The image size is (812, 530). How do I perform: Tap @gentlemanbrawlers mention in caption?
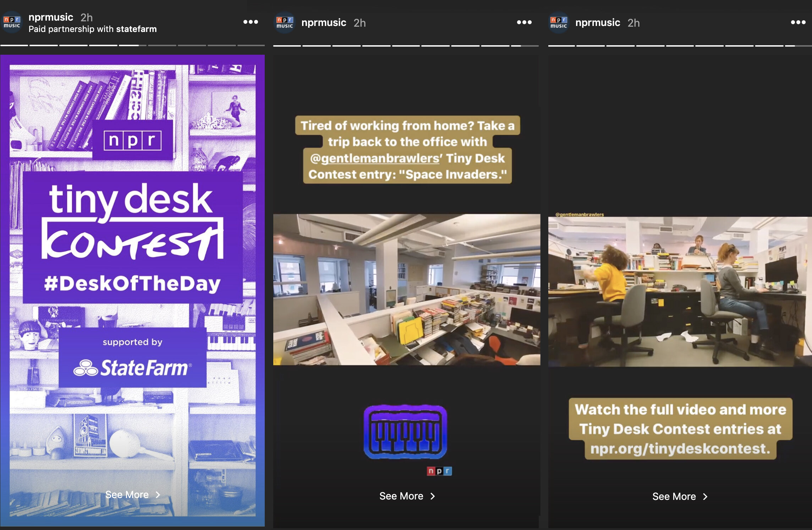click(374, 158)
